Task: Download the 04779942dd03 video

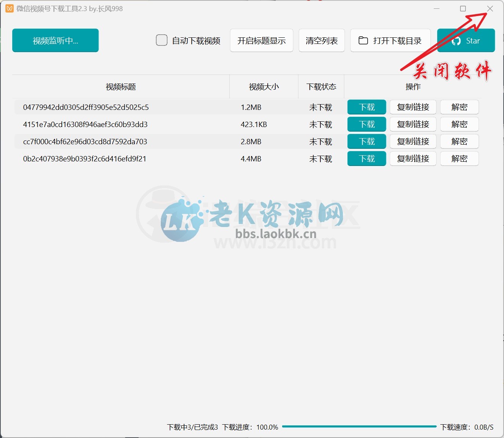Action: pos(367,107)
